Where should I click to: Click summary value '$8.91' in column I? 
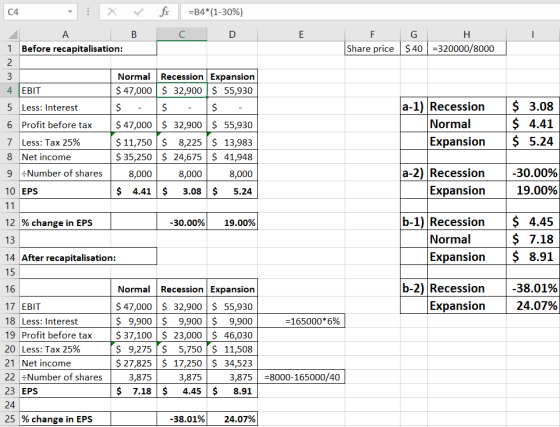click(533, 257)
